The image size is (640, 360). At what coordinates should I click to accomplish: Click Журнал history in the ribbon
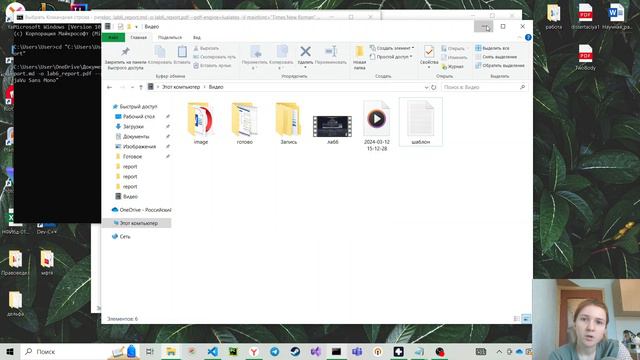452,66
